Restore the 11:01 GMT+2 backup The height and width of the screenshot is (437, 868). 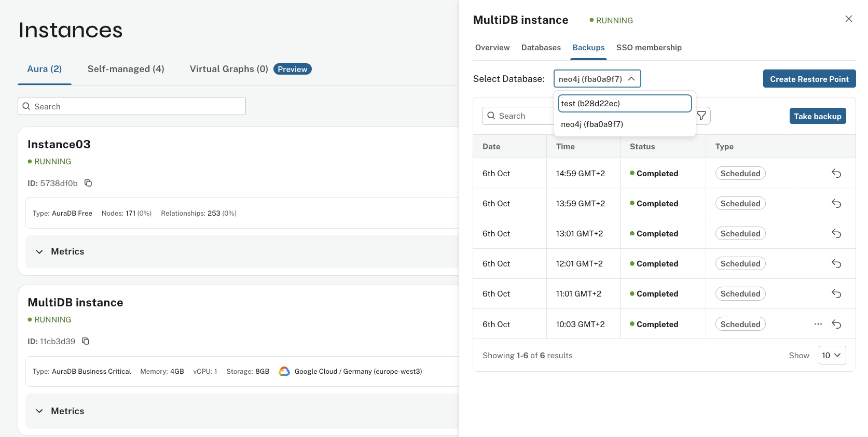click(x=836, y=293)
